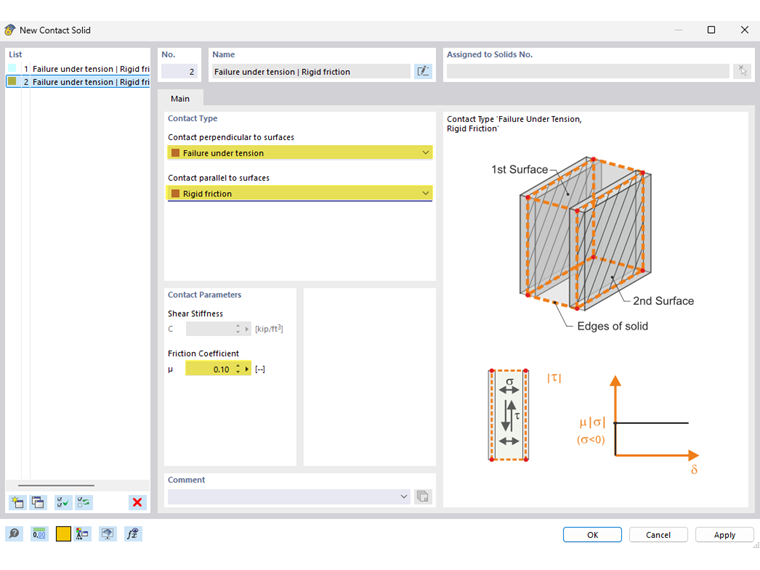Click olive color swatch of list item 2
This screenshot has height=570, width=760.
coord(12,81)
